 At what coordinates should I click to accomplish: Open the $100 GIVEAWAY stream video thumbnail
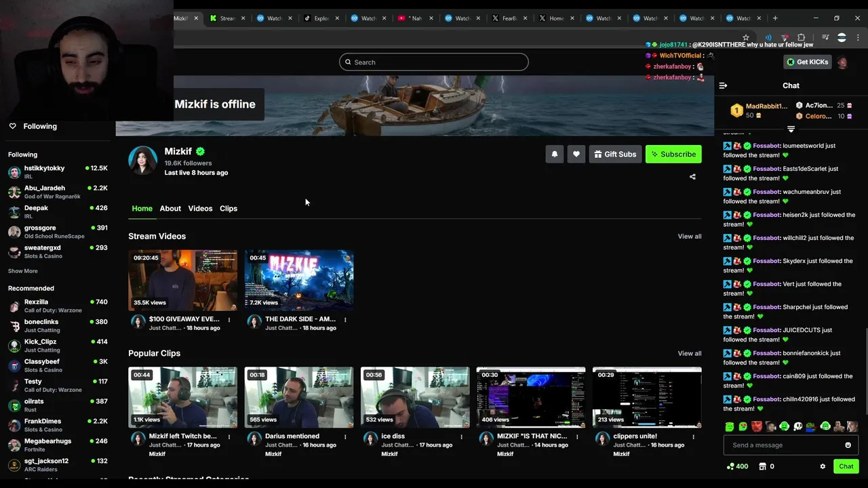pyautogui.click(x=183, y=281)
